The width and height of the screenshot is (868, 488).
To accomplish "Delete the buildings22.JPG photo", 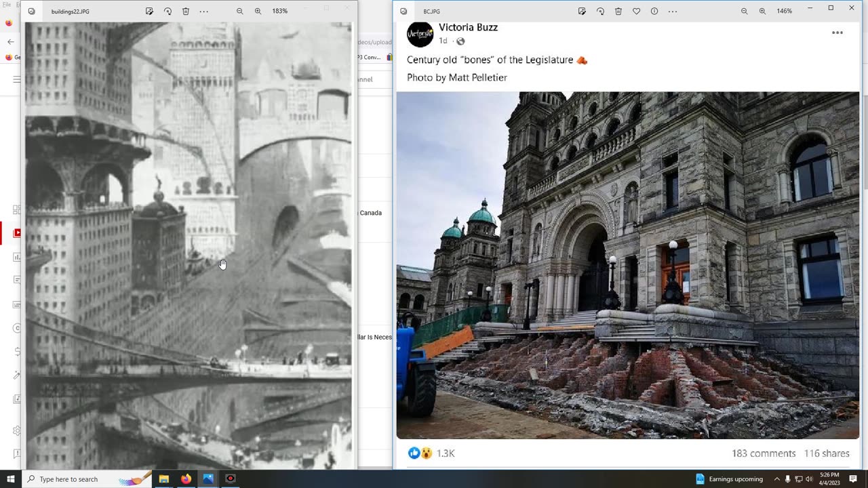I will (186, 12).
